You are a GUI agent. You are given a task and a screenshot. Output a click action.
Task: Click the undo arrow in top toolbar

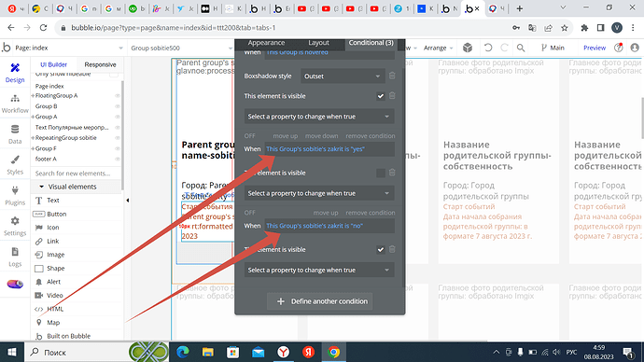(x=488, y=48)
